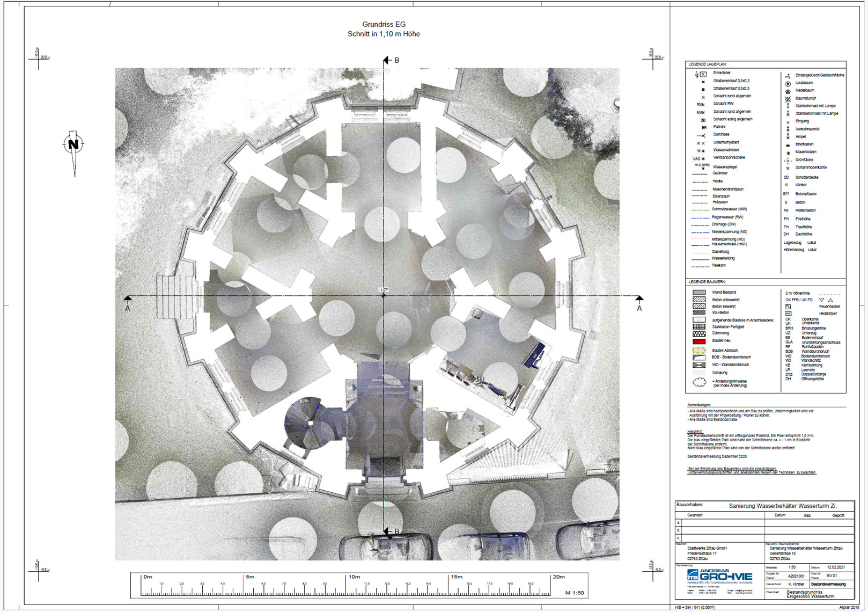Click the Andreas Grohme company logo
This screenshot has width=868, height=612.
[719, 575]
